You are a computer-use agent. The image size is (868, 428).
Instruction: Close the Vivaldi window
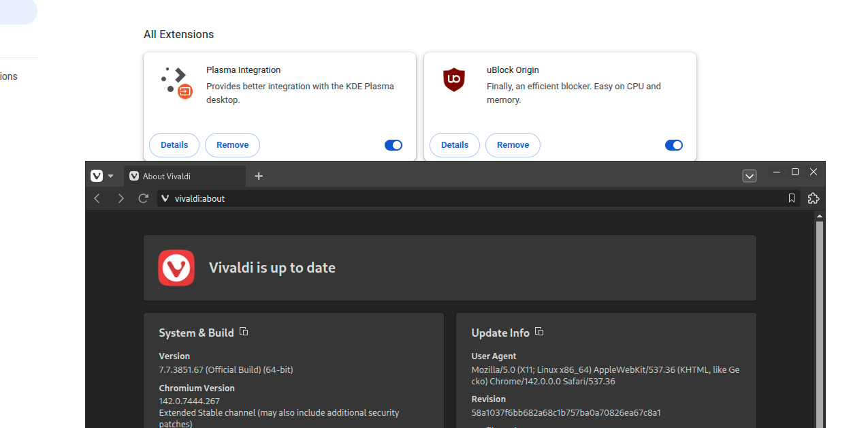tap(813, 172)
